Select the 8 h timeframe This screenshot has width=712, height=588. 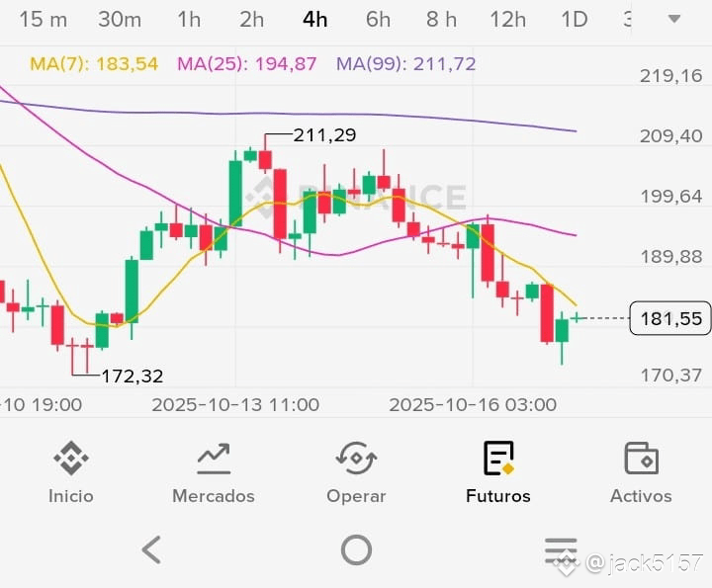(441, 20)
